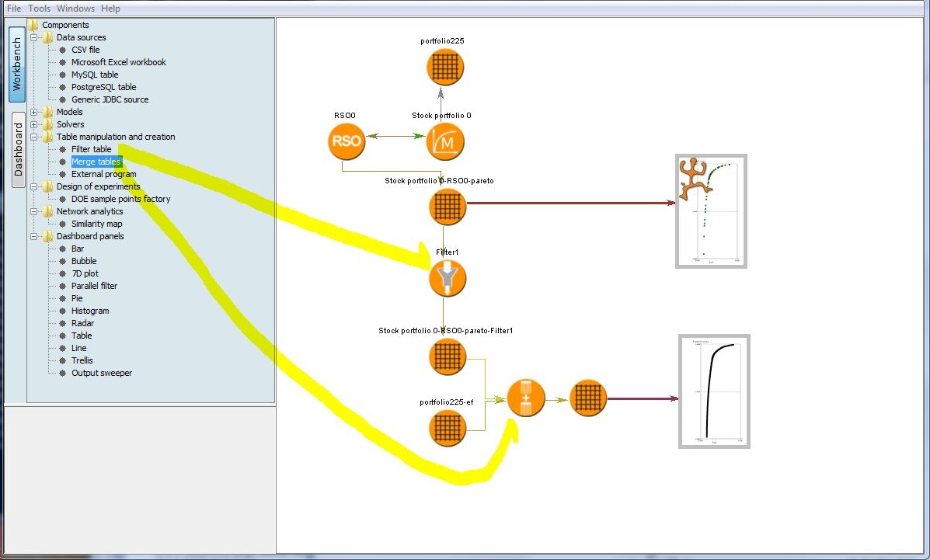Select the CSV file data source
The image size is (930, 560).
click(x=85, y=50)
